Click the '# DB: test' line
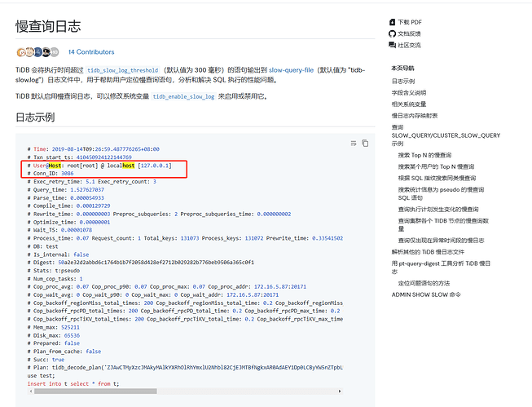This screenshot has width=532, height=407. (42, 246)
